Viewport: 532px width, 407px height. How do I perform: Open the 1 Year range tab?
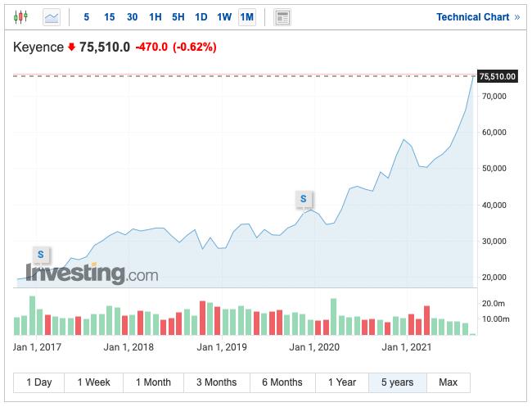[341, 382]
